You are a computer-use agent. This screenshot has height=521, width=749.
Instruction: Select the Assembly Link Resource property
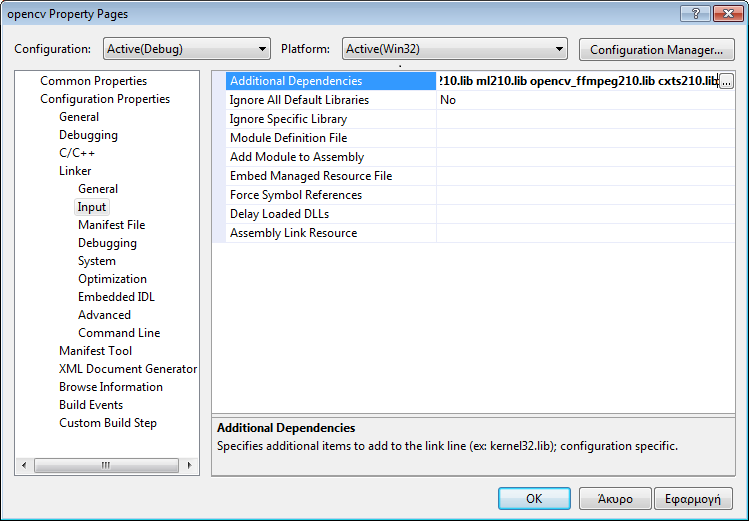(x=331, y=233)
